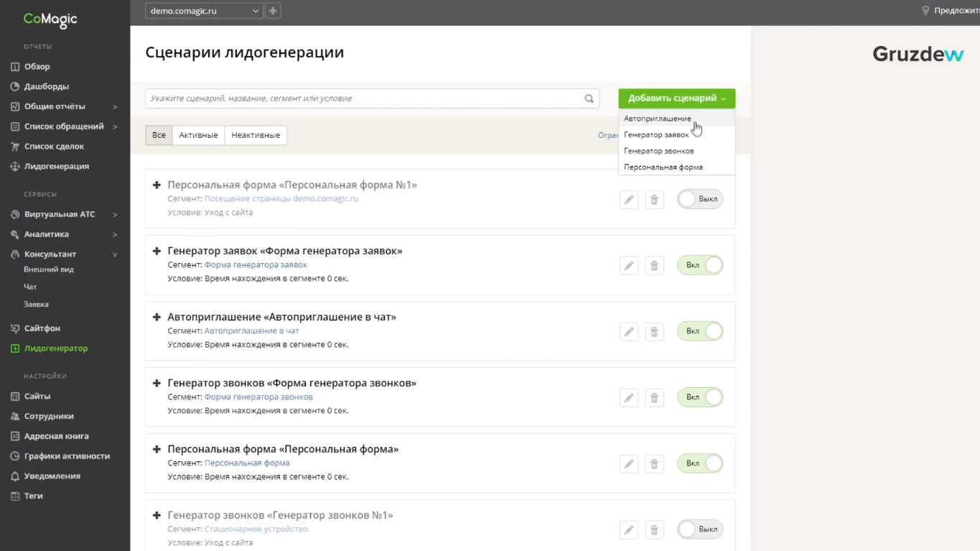
Task: Edit the «Автоприглашение в чат» scenario
Action: (x=629, y=332)
